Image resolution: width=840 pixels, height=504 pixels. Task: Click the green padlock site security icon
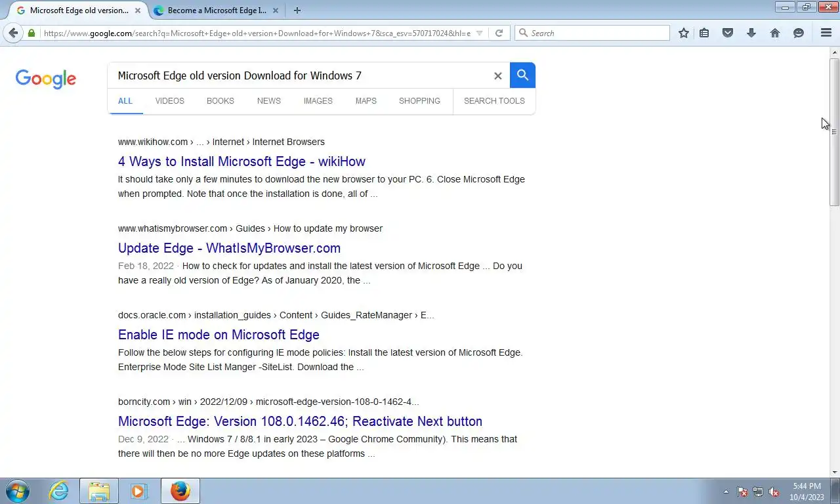pyautogui.click(x=31, y=33)
